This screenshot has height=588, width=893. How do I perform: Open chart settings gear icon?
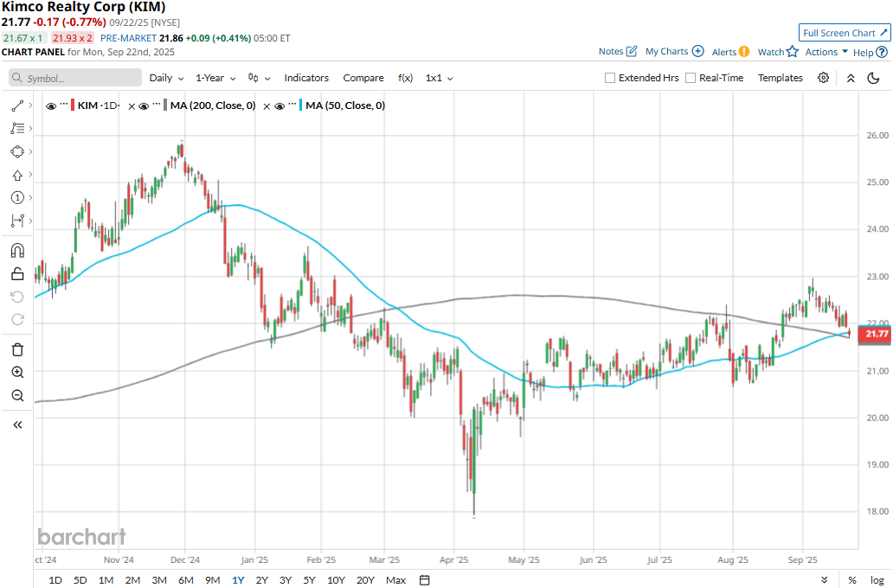click(x=824, y=78)
